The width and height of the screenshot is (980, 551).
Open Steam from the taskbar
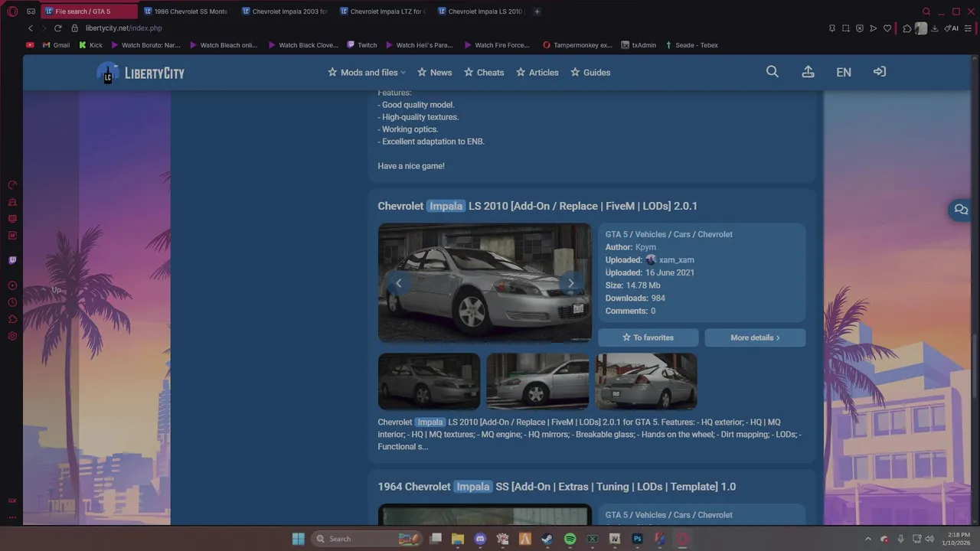point(547,539)
